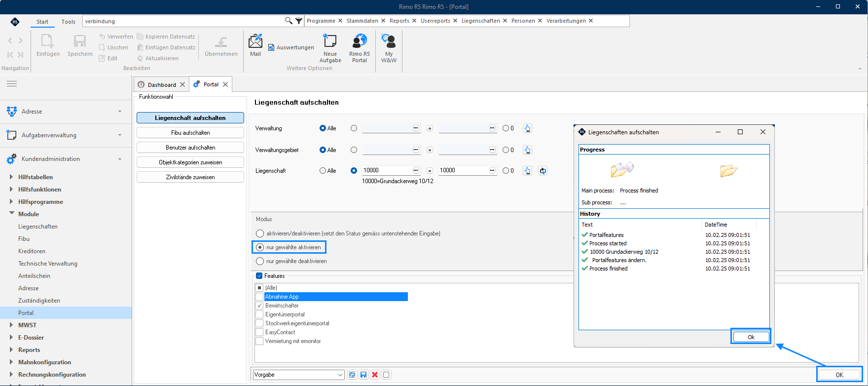Collapse the Kundenadministration sidebar section
The image size is (868, 386).
pos(66,159)
